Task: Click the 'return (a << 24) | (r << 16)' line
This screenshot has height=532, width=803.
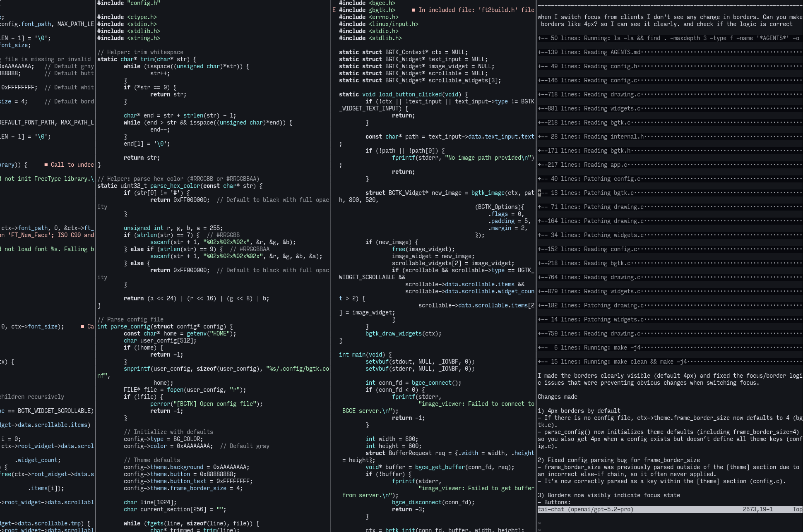Action: [197, 298]
